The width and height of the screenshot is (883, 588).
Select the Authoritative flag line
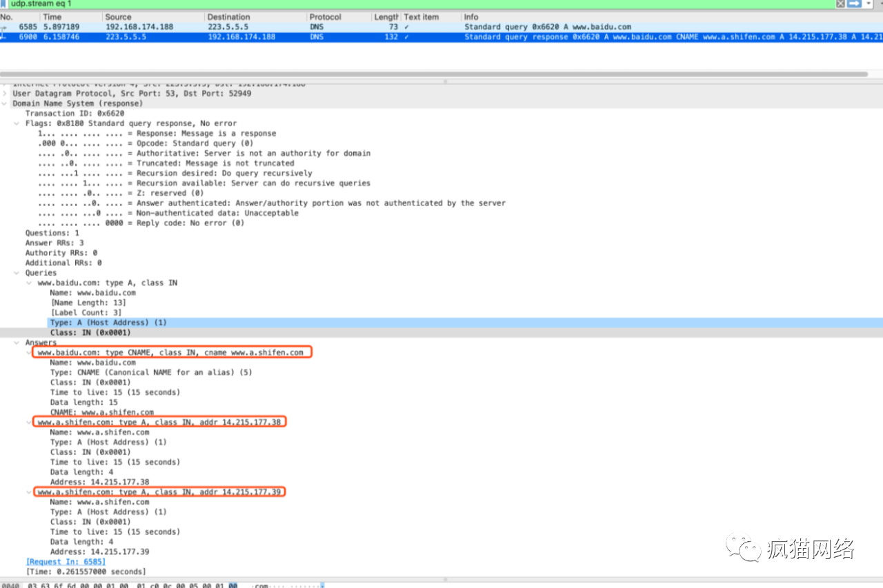point(204,153)
